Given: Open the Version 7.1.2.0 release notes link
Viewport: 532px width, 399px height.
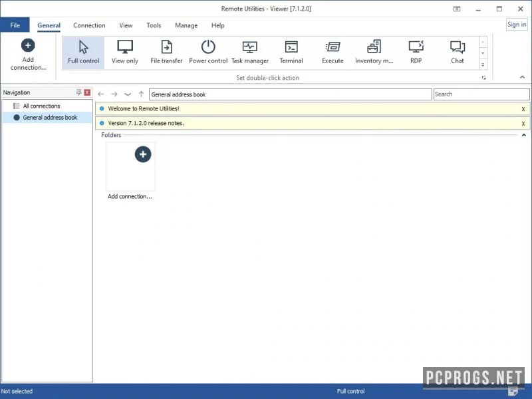Looking at the screenshot, I should (146, 124).
